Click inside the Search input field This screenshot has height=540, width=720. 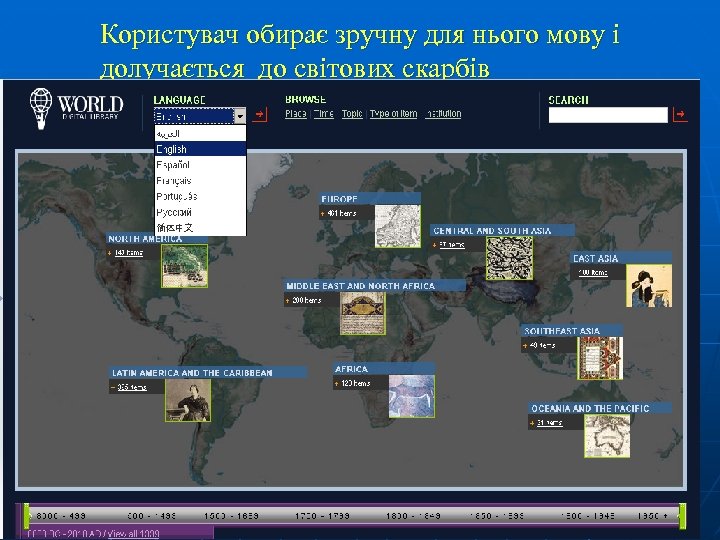click(x=608, y=115)
